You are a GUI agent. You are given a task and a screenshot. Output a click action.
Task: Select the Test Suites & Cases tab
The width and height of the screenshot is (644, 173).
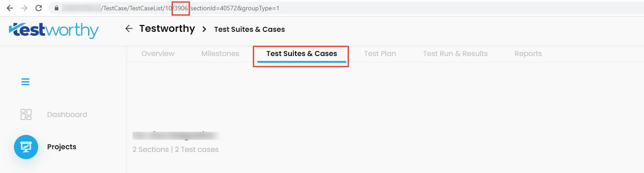pyautogui.click(x=301, y=54)
